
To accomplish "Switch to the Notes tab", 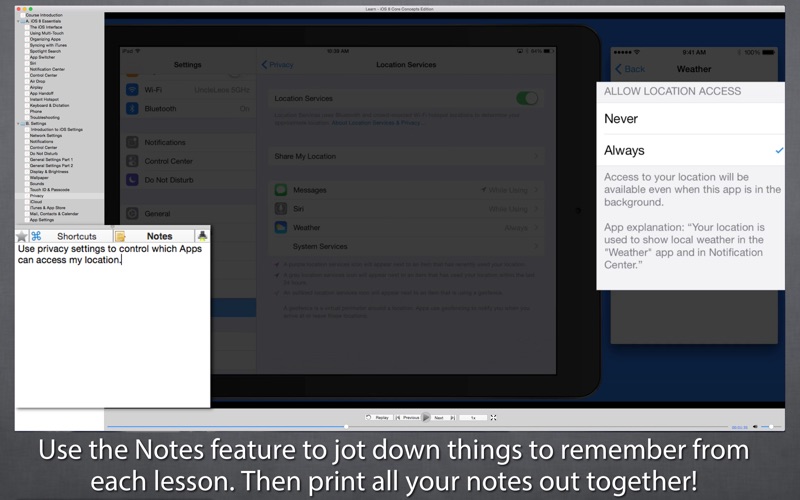I will click(154, 236).
